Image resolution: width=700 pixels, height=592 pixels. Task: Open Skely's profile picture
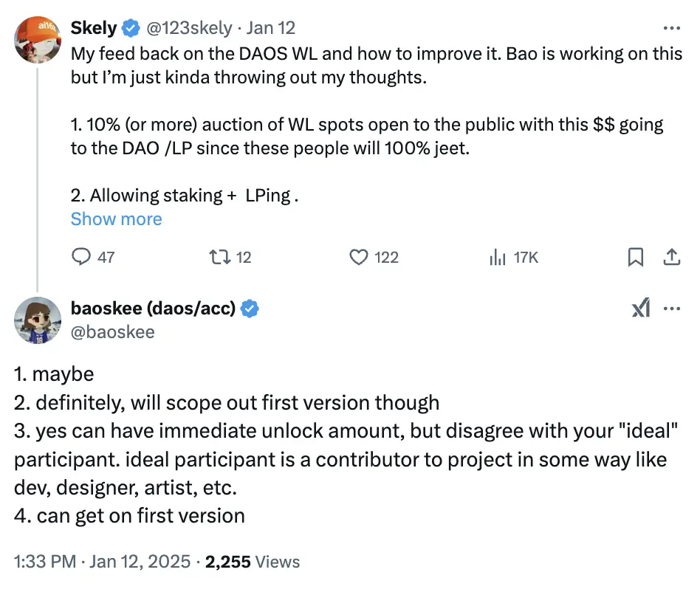point(38,40)
